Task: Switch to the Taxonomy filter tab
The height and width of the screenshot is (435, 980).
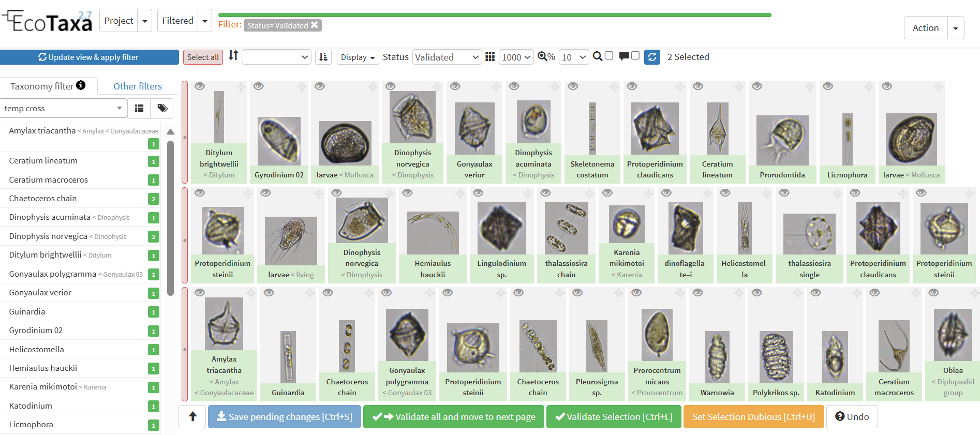Action: click(48, 86)
